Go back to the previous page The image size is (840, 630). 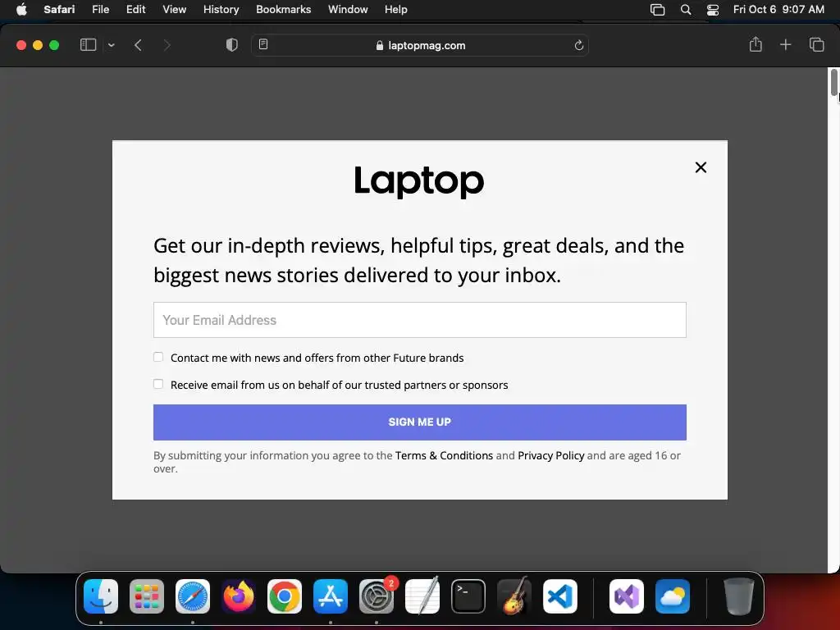coord(138,45)
